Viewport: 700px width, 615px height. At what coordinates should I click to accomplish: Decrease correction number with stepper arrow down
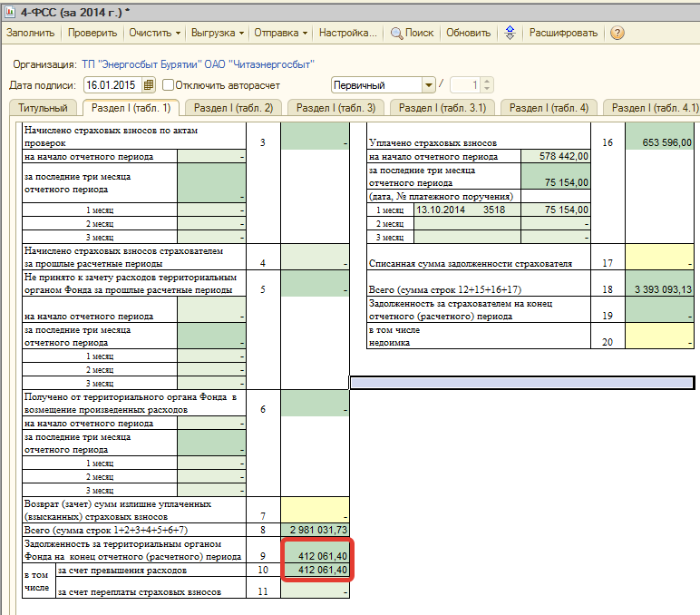487,88
